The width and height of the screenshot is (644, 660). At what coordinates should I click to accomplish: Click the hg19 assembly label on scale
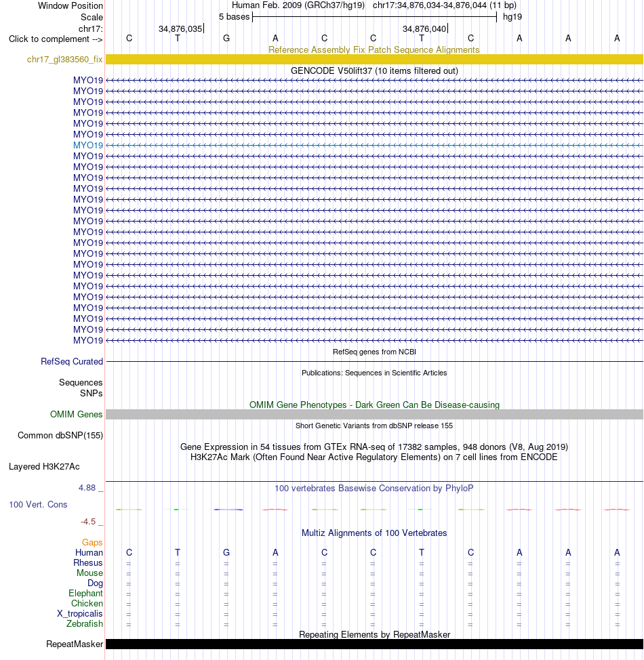pyautogui.click(x=512, y=17)
